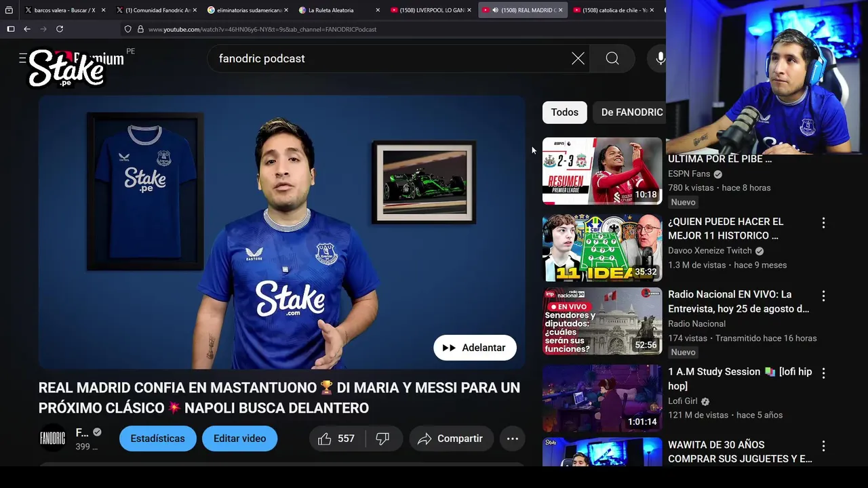Screen dimensions: 868x488
Task: Open options for WAWITA DE 30 AÑOS video
Action: tap(823, 447)
